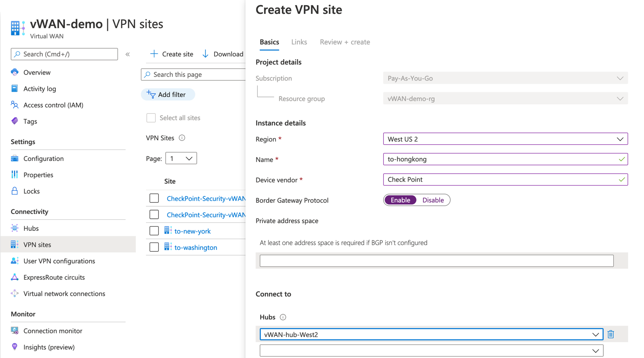Click the vWAN-demo Virtual WAN resource icon
Screen dimensions: 644x358
coord(18,28)
